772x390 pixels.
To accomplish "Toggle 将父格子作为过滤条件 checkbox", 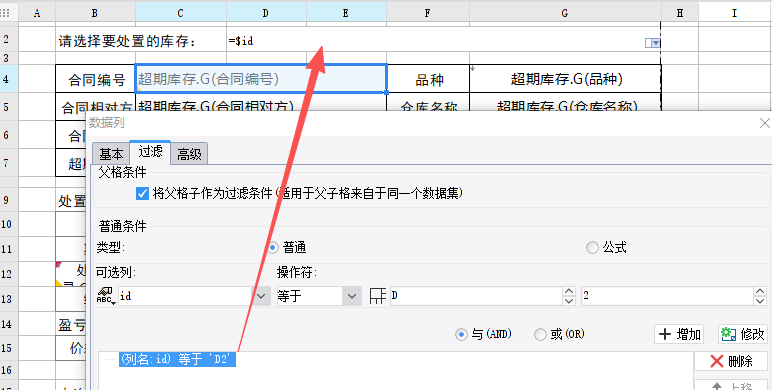I will coord(142,194).
